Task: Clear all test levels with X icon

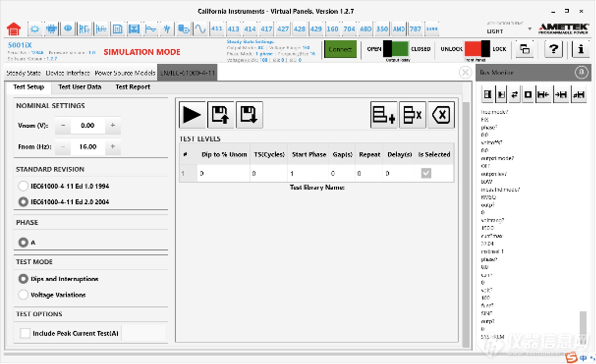Action: point(441,115)
